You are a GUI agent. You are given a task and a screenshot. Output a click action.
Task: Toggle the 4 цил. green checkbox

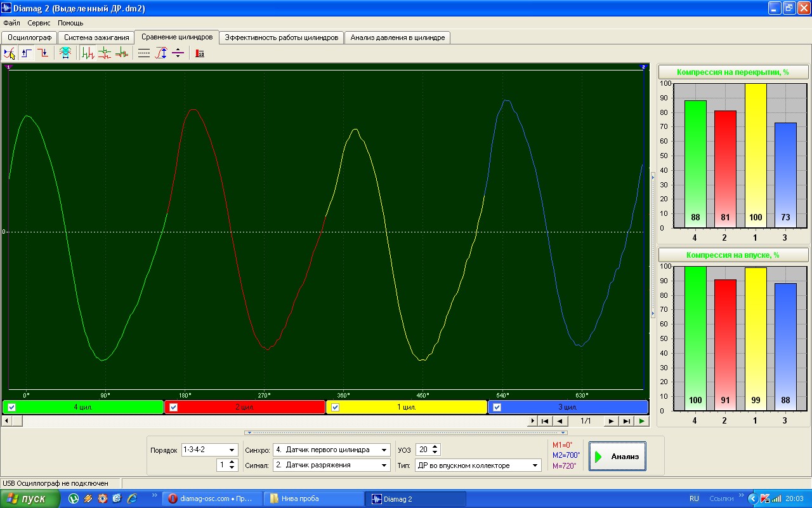pos(11,407)
